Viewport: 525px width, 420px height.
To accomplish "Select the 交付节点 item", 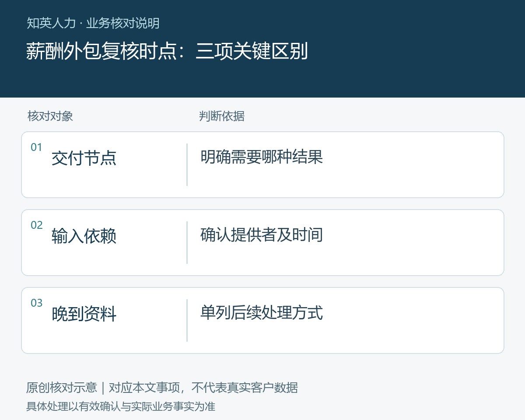I will tap(84, 158).
